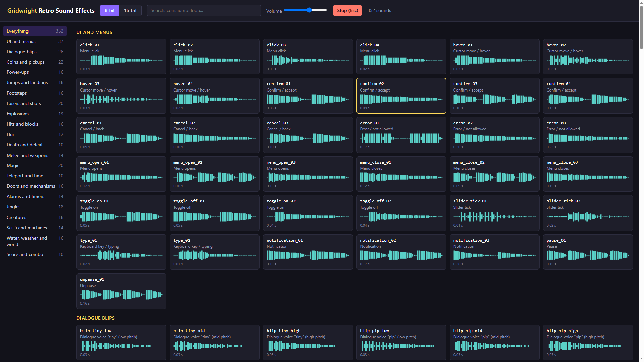Click the Stop (Esc) button

[x=347, y=10]
